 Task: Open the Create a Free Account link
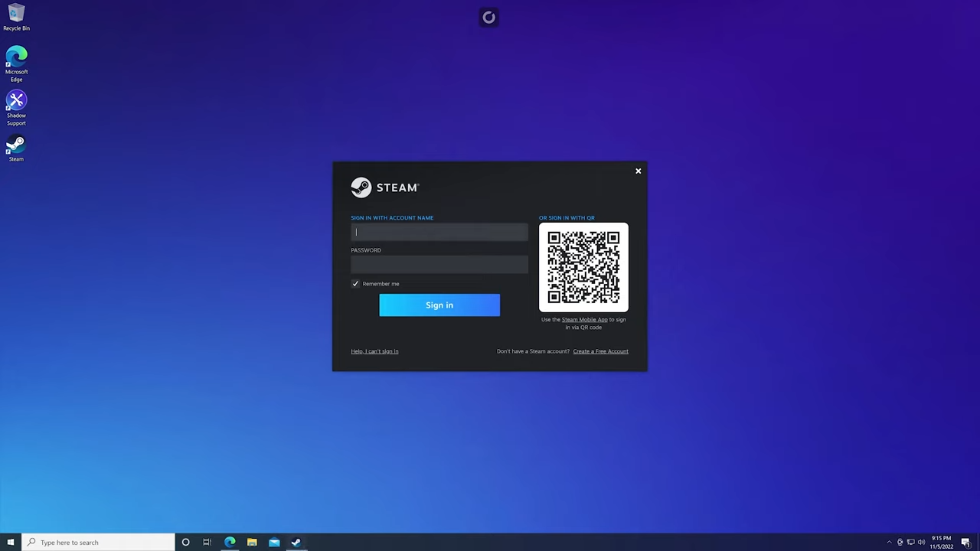tap(600, 351)
